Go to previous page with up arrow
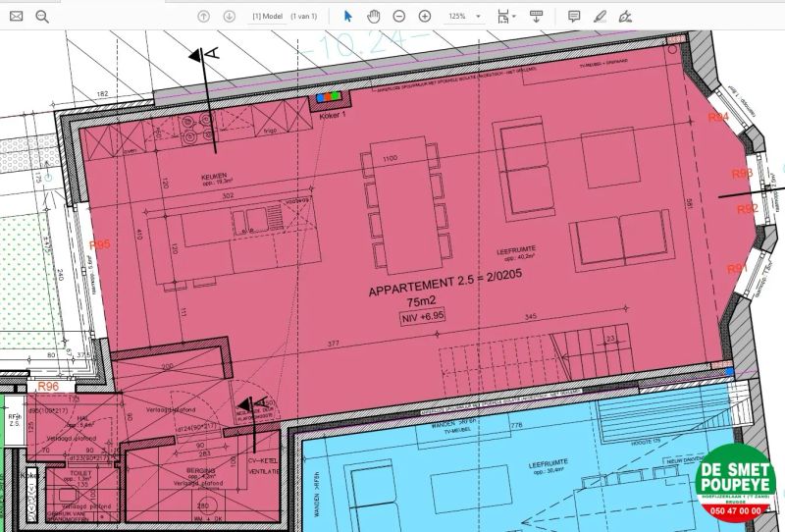Viewport: 785px width, 532px height. tap(203, 16)
